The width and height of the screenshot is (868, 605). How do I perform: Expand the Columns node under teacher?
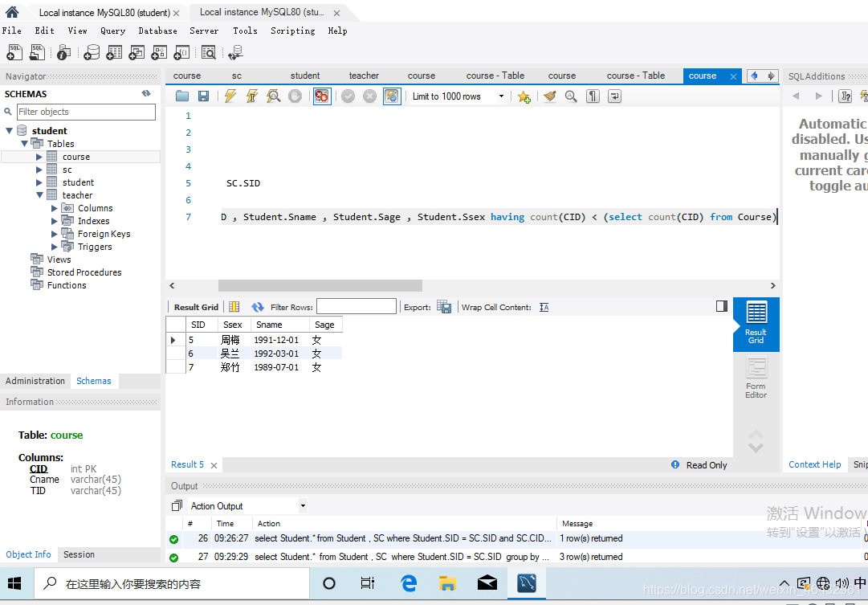55,208
